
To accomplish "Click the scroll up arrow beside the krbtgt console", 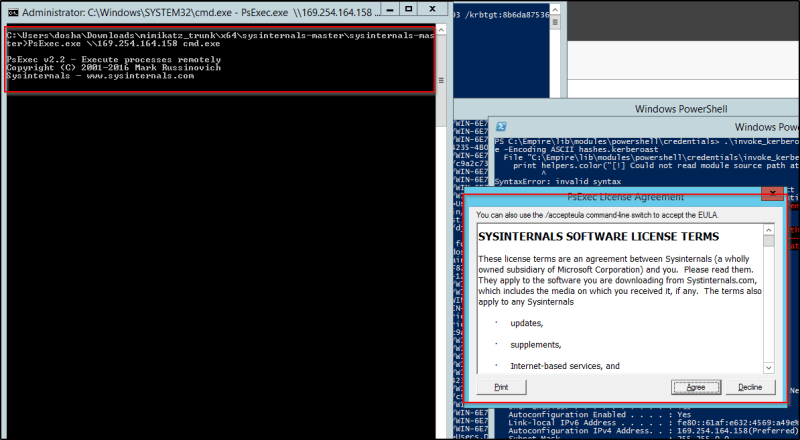I will (555, 9).
